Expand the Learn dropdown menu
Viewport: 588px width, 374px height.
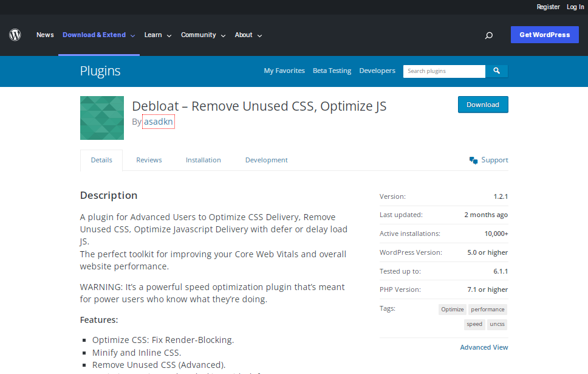point(157,35)
